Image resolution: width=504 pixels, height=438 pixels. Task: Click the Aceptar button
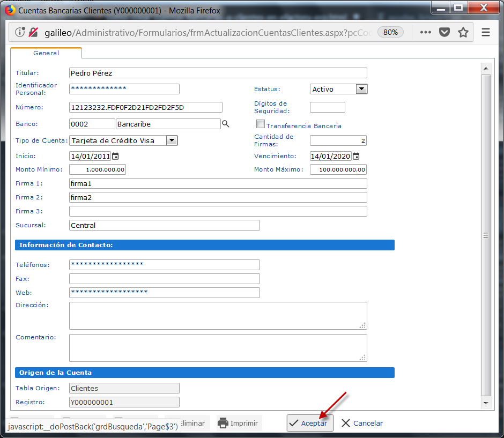click(310, 423)
